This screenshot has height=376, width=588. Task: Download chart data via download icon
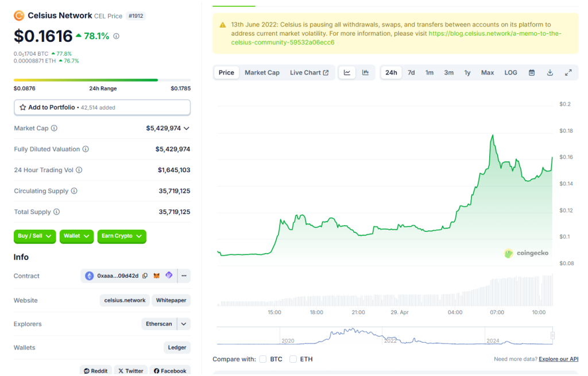pos(550,72)
